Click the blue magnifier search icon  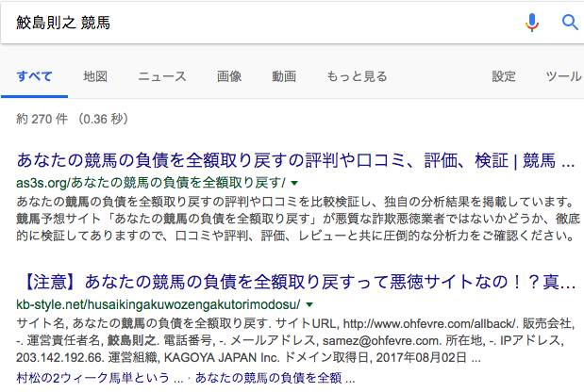coord(570,23)
